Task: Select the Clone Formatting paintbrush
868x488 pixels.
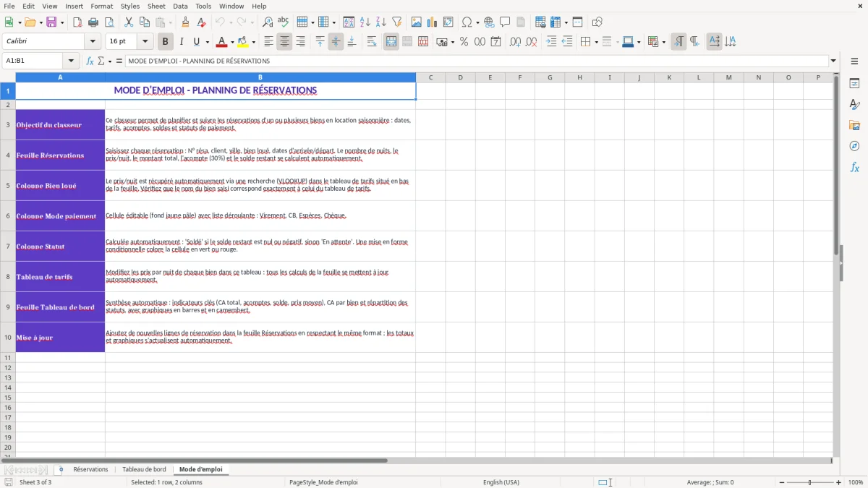Action: [186, 22]
